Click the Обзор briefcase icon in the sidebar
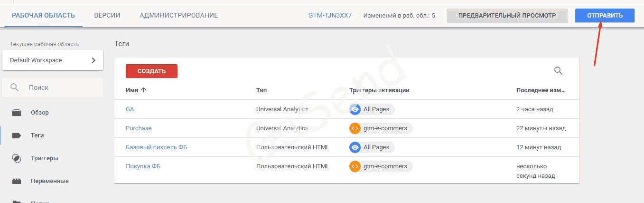644x203 pixels. [x=17, y=113]
